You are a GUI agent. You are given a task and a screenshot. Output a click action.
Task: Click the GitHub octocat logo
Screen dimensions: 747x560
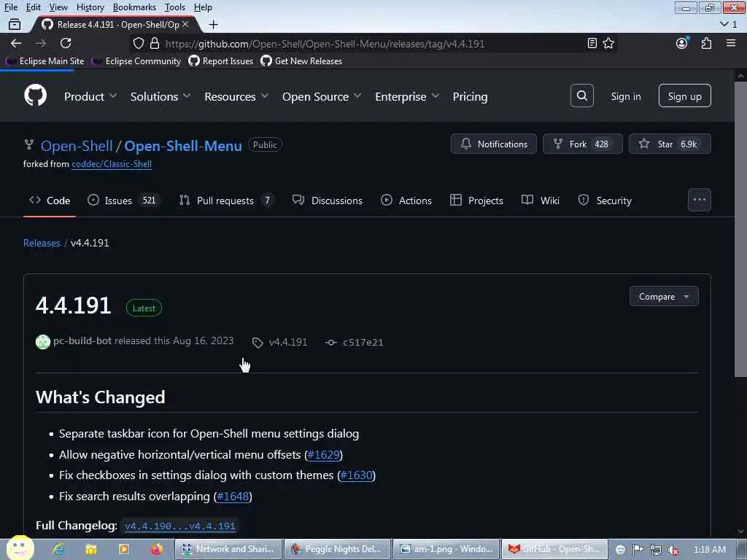(35, 96)
